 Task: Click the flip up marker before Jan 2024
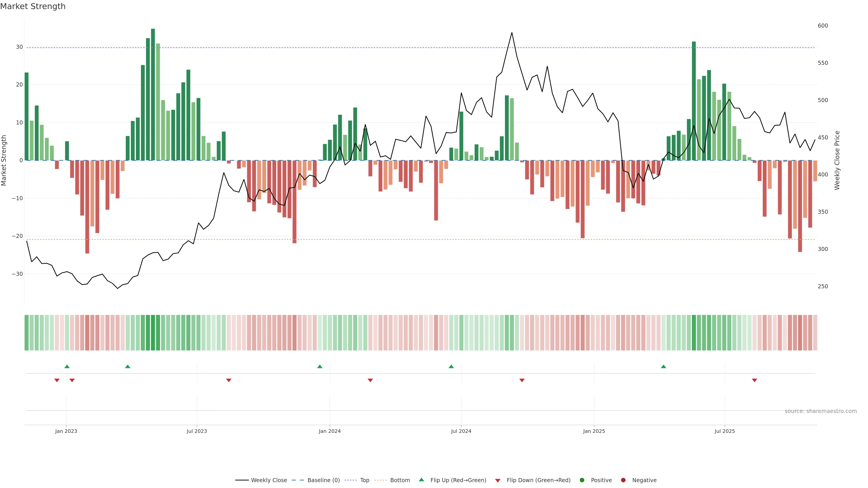(320, 366)
